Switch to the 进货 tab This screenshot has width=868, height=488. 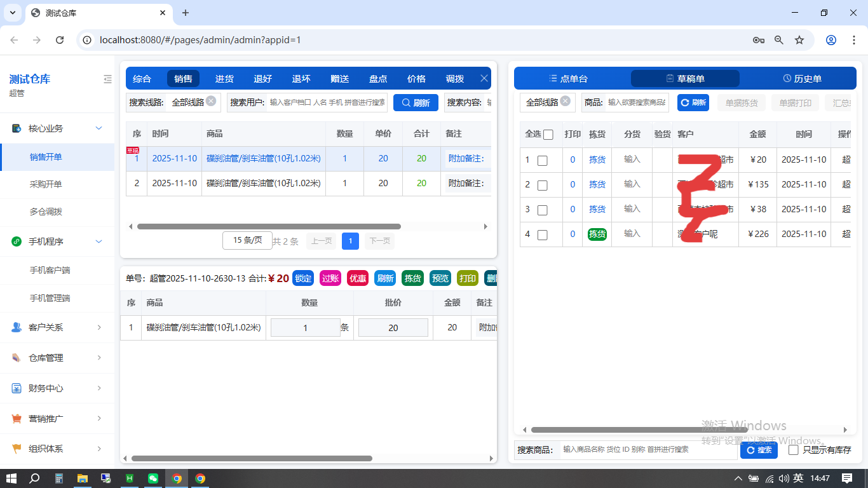point(224,78)
